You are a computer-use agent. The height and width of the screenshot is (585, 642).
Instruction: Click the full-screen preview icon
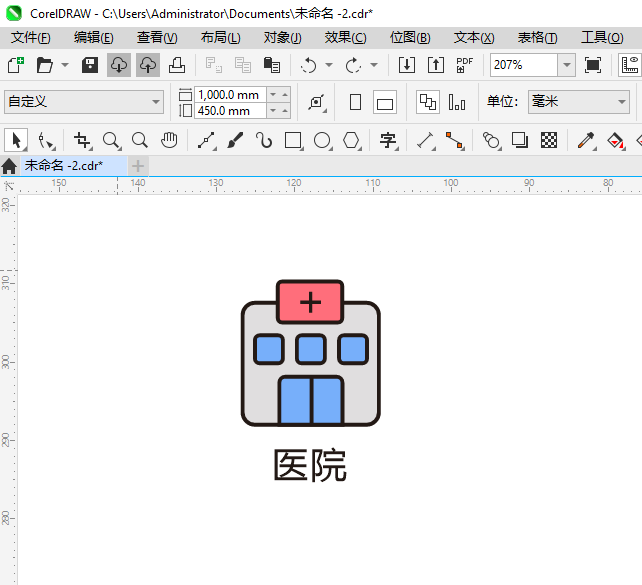593,65
